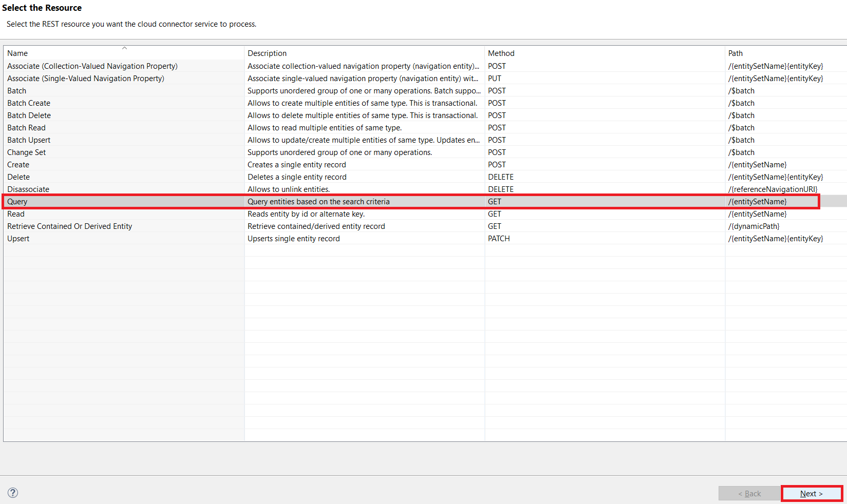Select Retrieve Contained Or Derived Entity
This screenshot has height=504, width=847.
70,226
